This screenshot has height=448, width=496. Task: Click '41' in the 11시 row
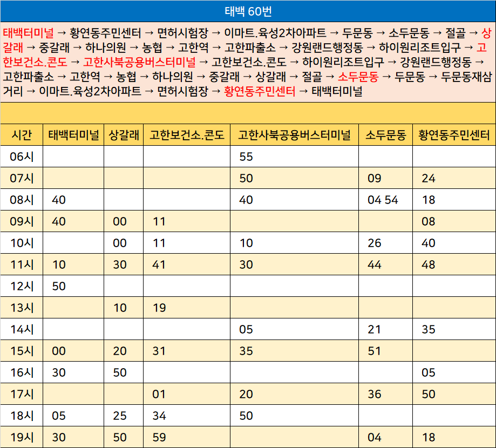pos(159,264)
